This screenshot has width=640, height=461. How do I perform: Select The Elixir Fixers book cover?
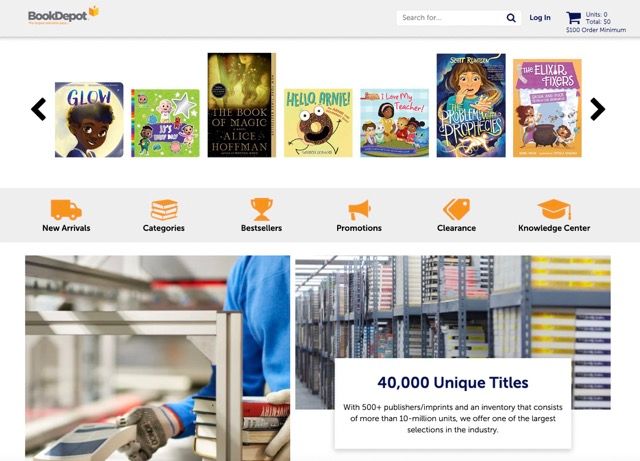point(547,108)
